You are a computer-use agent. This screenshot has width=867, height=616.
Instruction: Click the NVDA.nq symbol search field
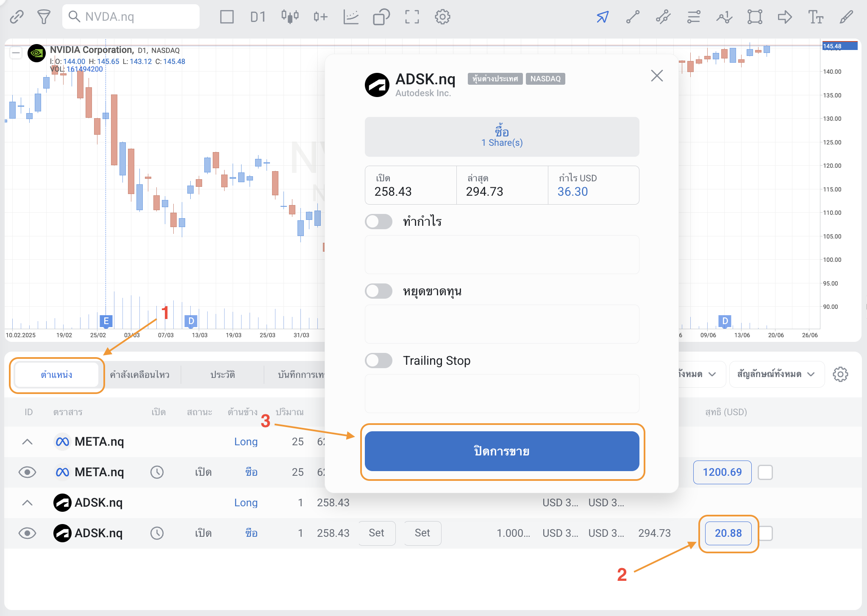point(131,17)
